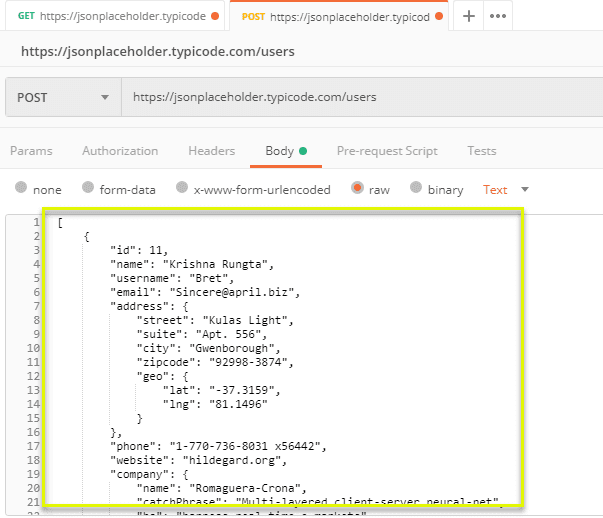
Task: Open the three-dots tab options menu
Action: (498, 17)
